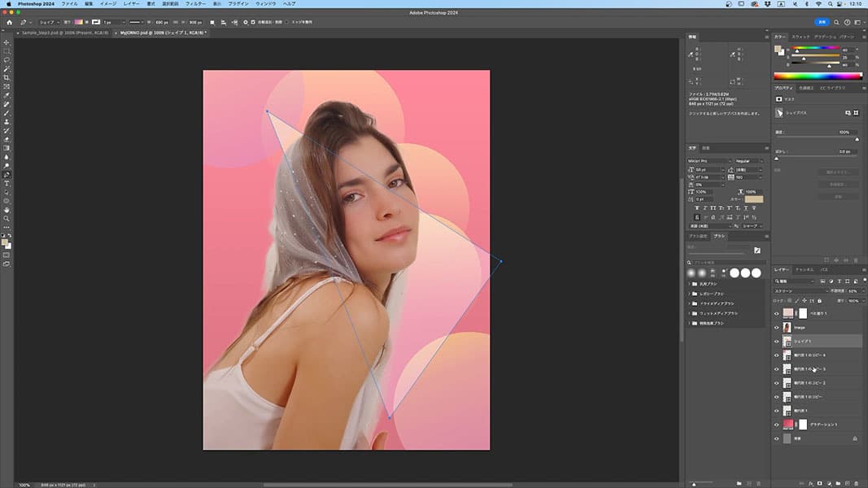Select the Type tool
Screen dimensions: 868x488
coord(7,183)
